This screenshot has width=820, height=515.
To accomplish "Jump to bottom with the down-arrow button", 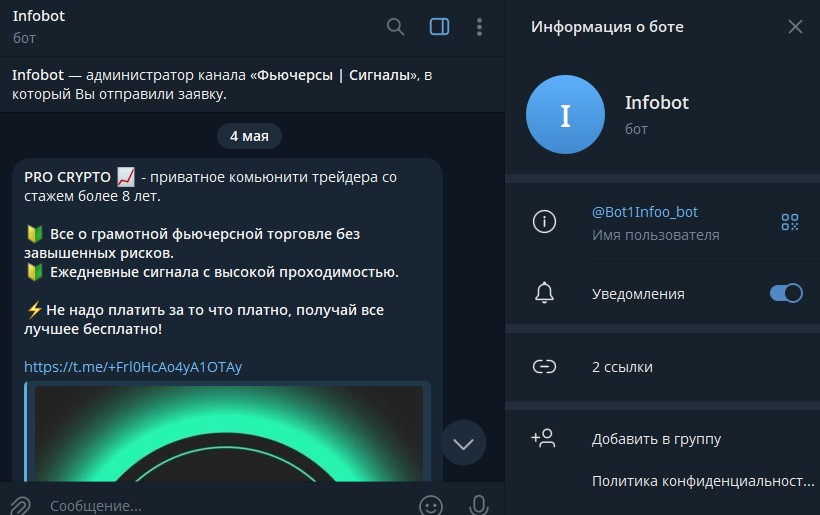I will (x=463, y=443).
